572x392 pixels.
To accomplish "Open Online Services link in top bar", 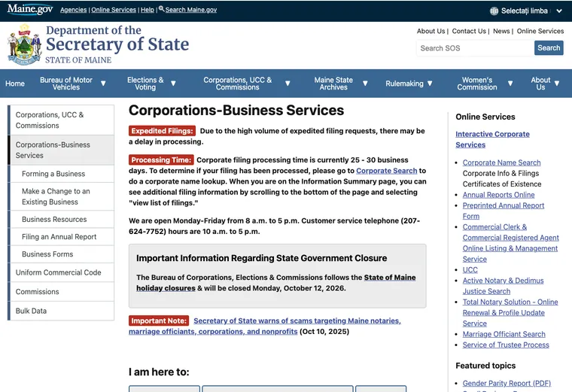I will click(114, 10).
